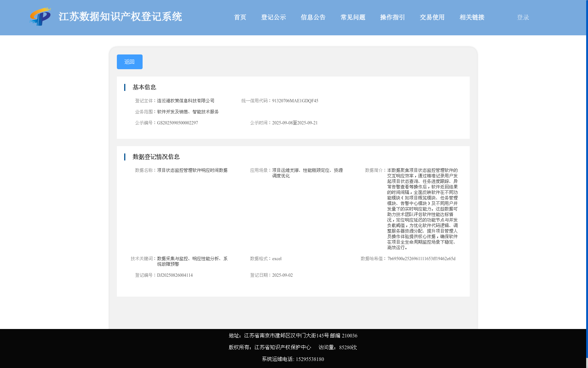Select the 登记主体 label
Image resolution: width=588 pixels, height=368 pixels.
pos(146,101)
